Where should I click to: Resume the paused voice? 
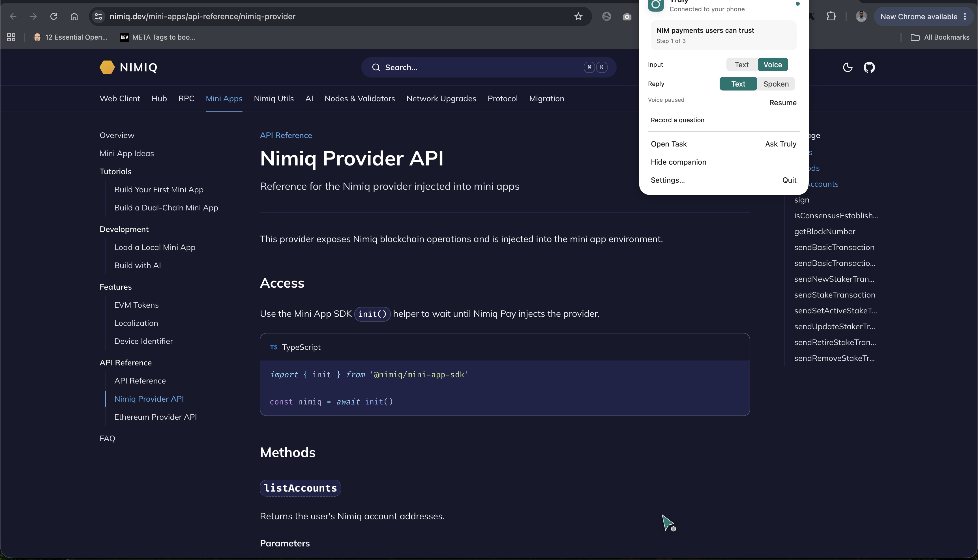(x=782, y=103)
